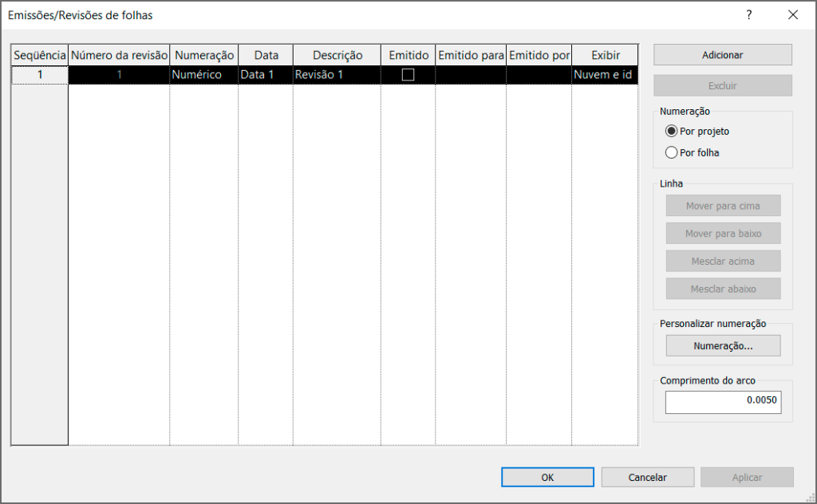This screenshot has height=504, width=817.
Task: Click the grayed-out Aplicar button
Action: (747, 477)
